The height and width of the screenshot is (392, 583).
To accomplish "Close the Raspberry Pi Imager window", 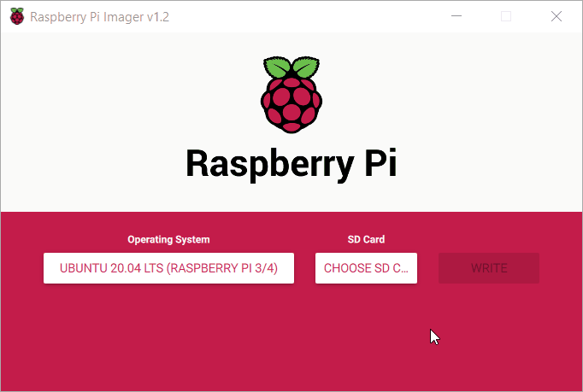I will (556, 16).
